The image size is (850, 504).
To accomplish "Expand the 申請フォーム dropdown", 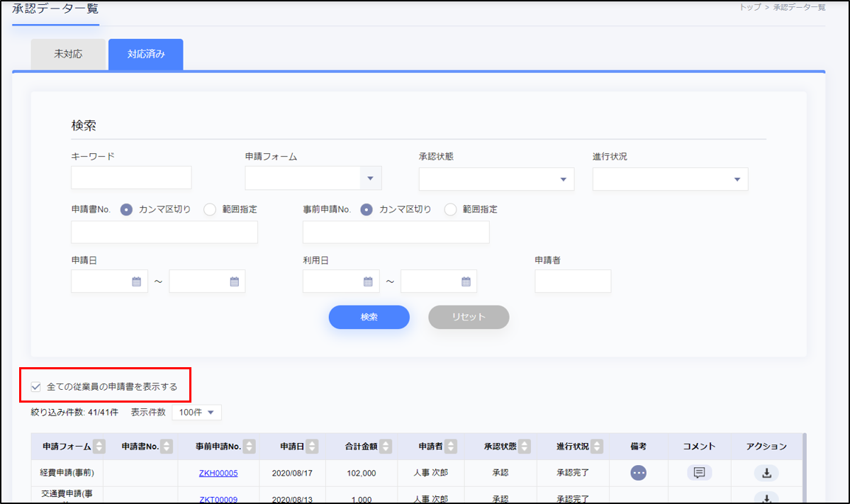I will tap(369, 179).
